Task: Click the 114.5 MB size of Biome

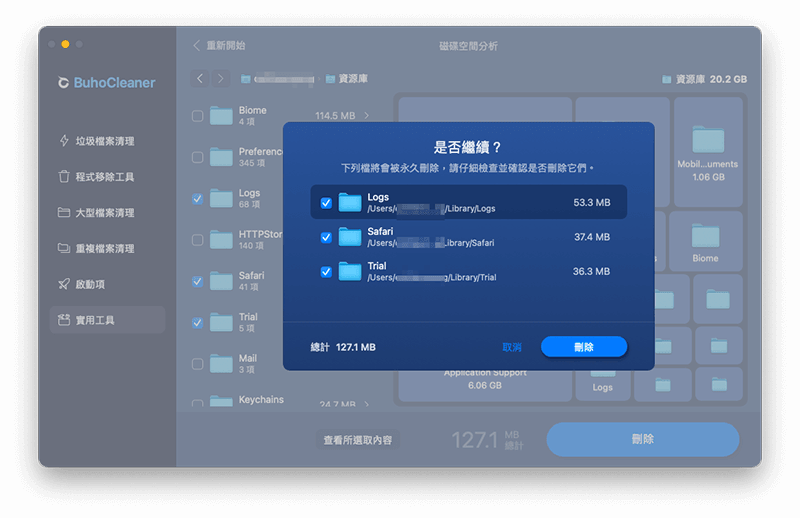Action: coord(335,116)
